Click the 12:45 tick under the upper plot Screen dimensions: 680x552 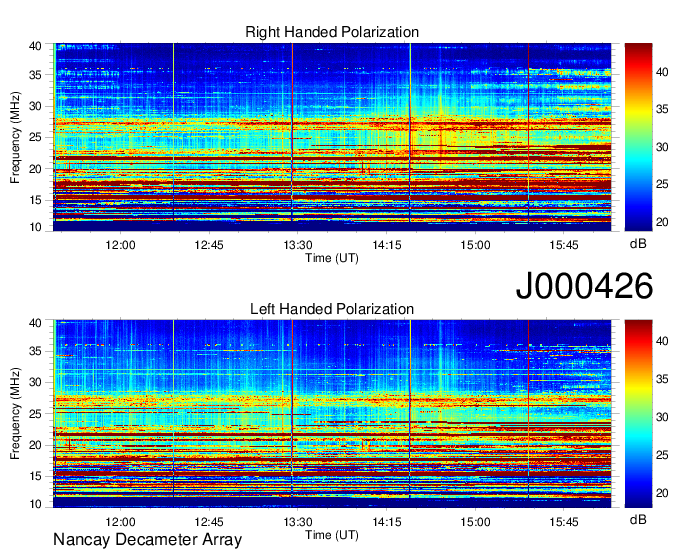(209, 245)
